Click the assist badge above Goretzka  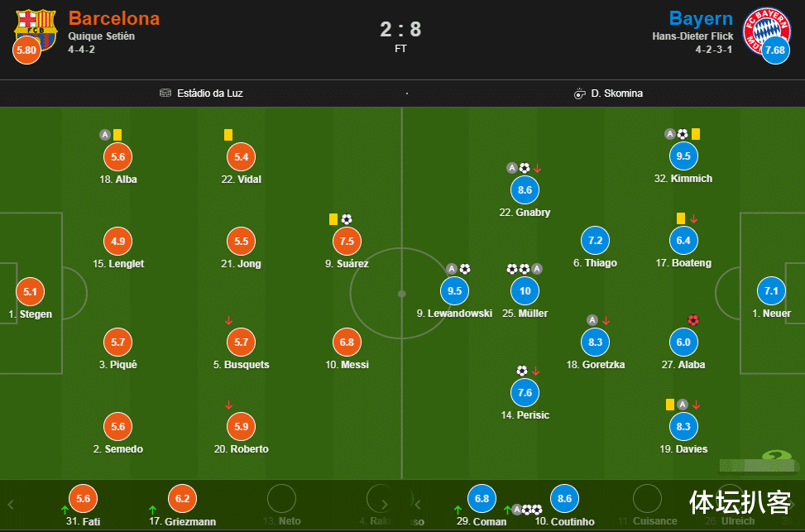pos(592,320)
